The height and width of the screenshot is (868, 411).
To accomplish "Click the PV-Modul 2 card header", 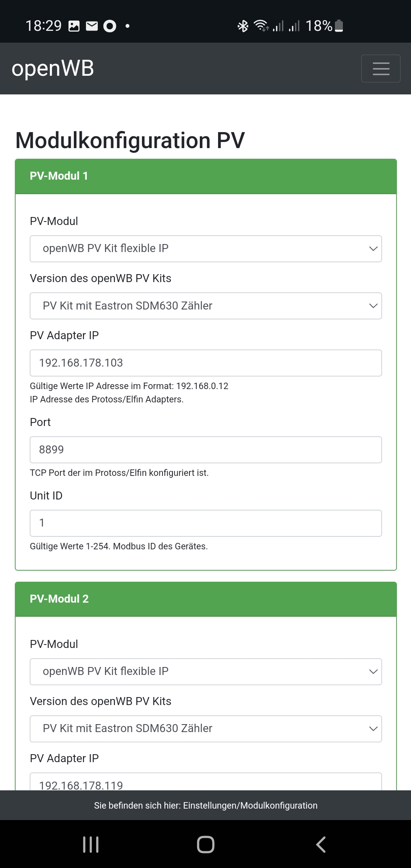I will click(x=205, y=599).
